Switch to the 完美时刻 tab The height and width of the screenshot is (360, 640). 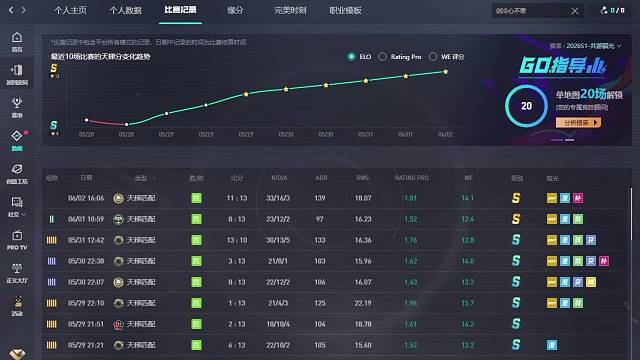click(290, 11)
